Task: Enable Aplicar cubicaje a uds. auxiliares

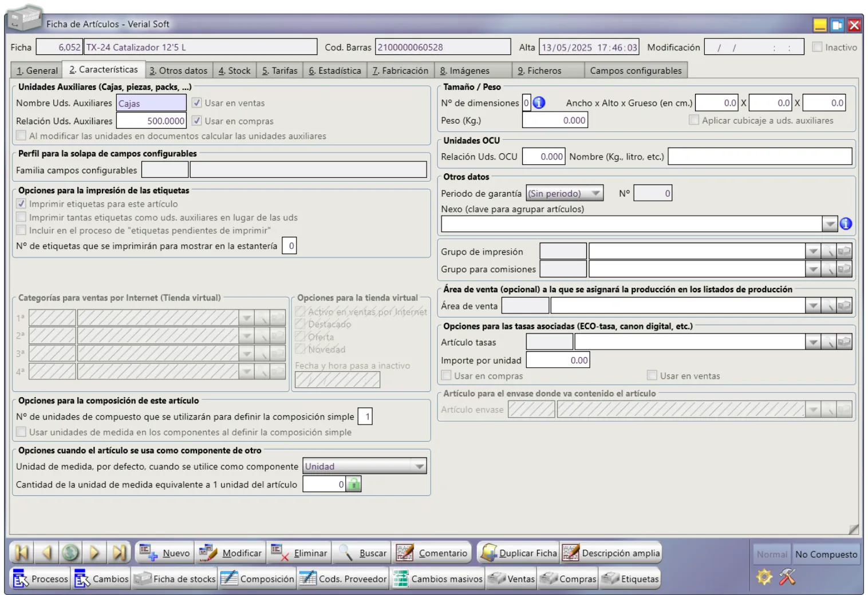Action: [694, 120]
